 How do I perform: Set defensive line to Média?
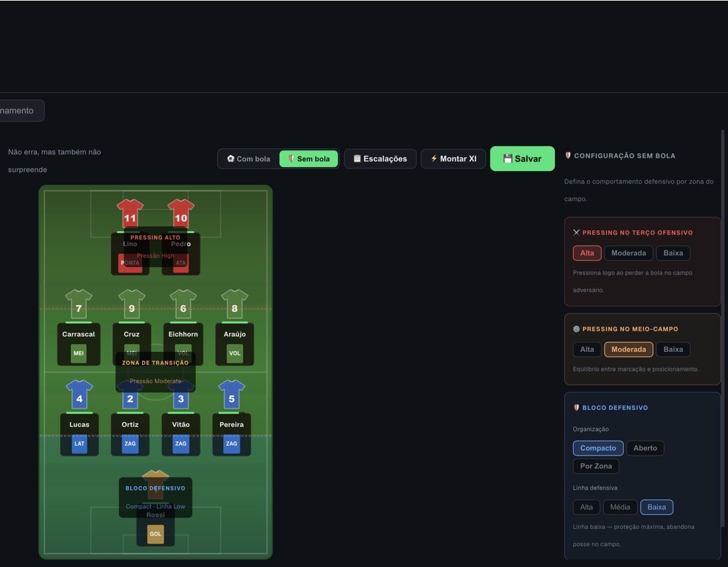tap(620, 507)
